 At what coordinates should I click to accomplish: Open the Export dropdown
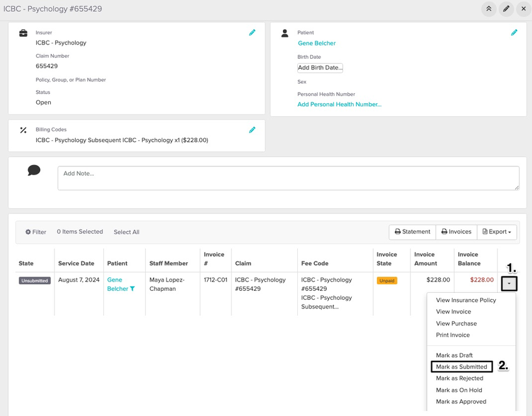[497, 232]
